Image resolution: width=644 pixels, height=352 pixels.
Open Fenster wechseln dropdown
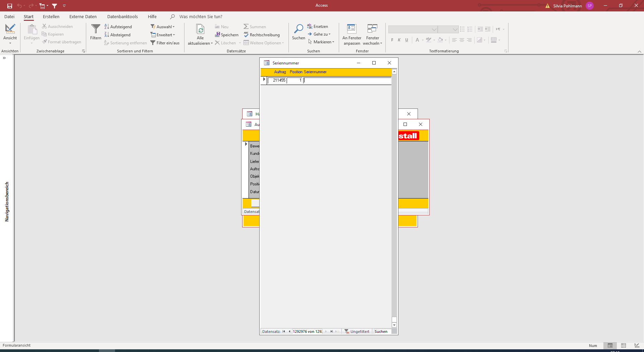(x=372, y=34)
